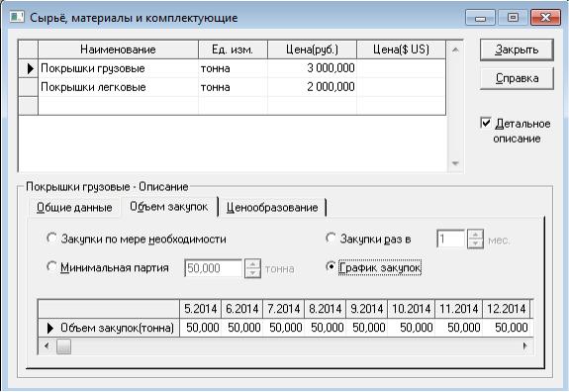Click the schedule horizontal scrollbar thumb
The height and width of the screenshot is (392, 569).
pos(63,346)
